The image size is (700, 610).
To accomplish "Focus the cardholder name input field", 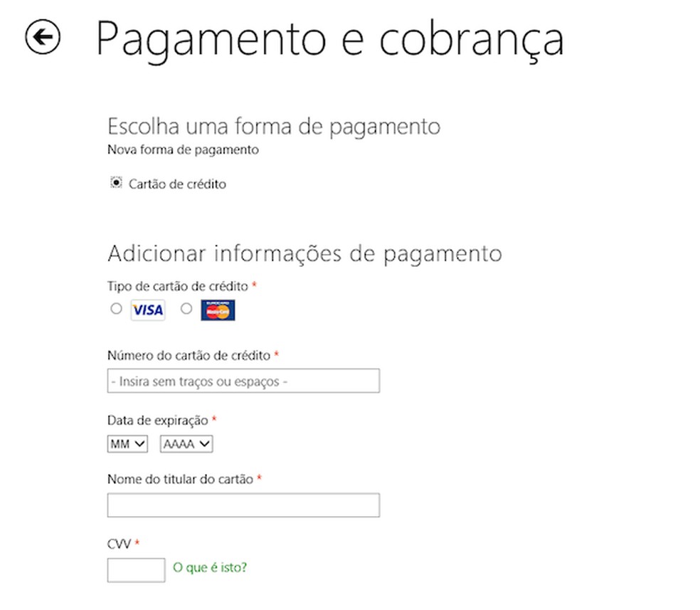I will point(243,505).
